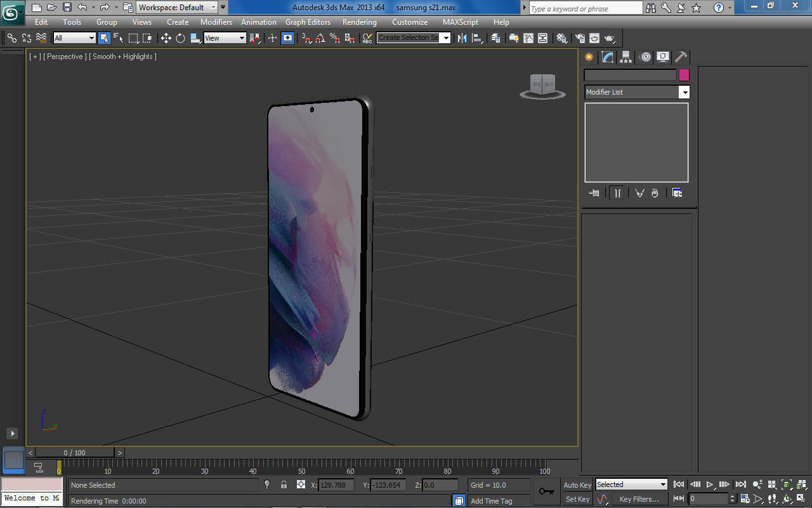Viewport: 812px width, 508px height.
Task: Redo the last undone operation
Action: 105,8
